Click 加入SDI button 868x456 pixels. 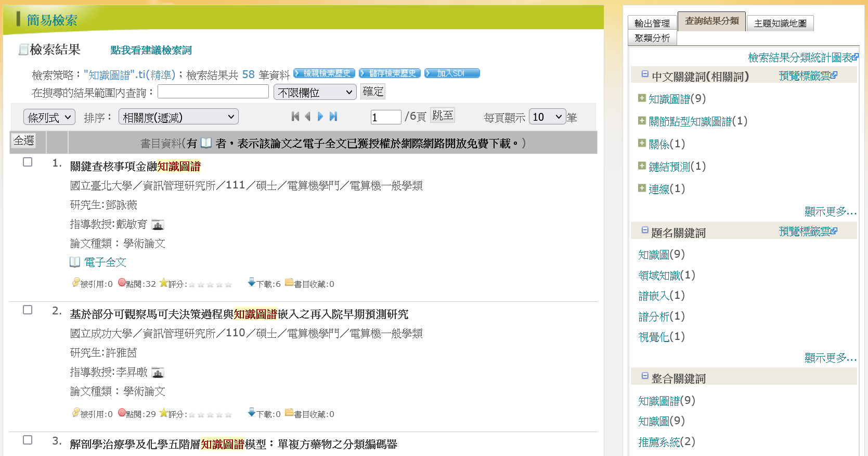[x=452, y=73]
